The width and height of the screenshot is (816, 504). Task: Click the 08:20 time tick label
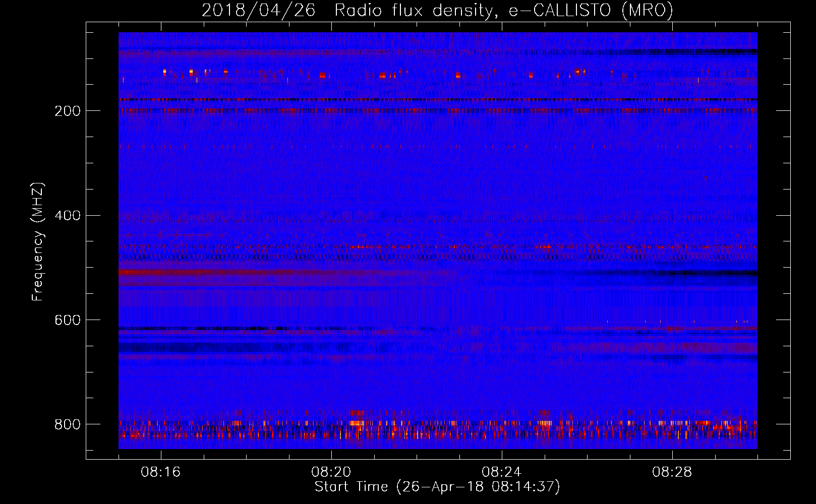[x=331, y=472]
